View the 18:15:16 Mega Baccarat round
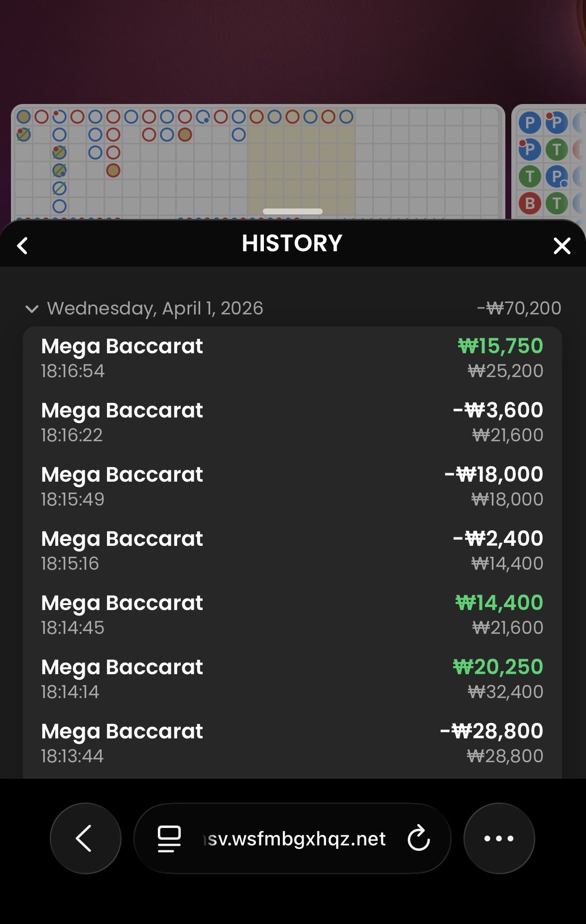The image size is (586, 924). coord(292,551)
